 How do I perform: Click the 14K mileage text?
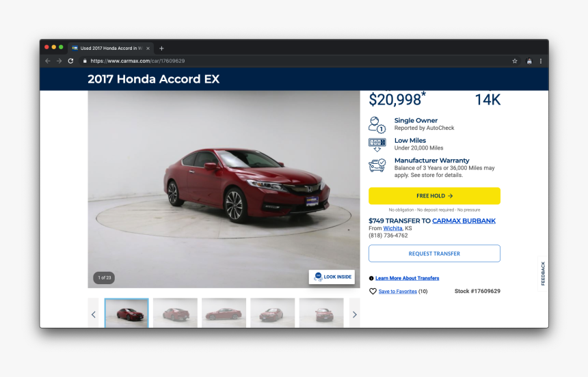pyautogui.click(x=487, y=100)
